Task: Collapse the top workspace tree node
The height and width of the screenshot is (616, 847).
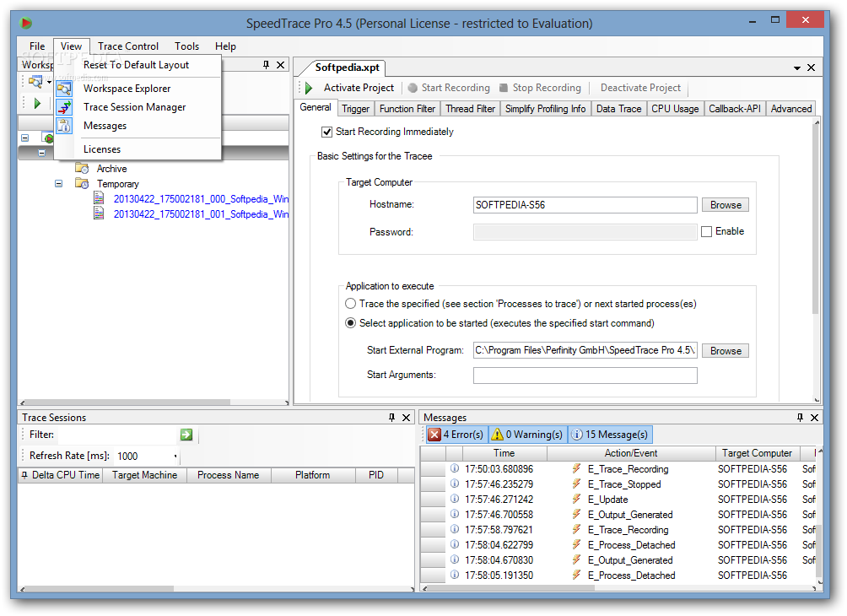Action: [x=24, y=138]
